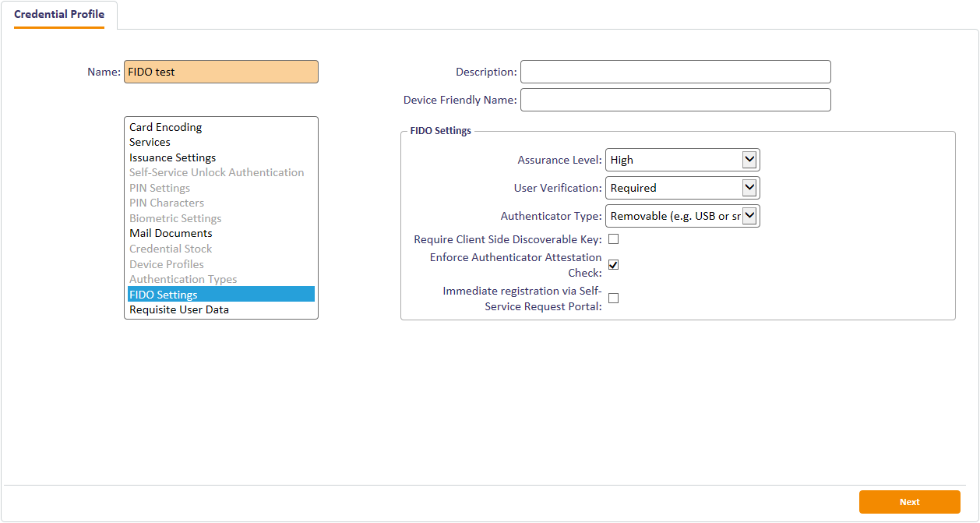Click the disabled Biometric Settings entry
980x523 pixels.
pyautogui.click(x=175, y=218)
